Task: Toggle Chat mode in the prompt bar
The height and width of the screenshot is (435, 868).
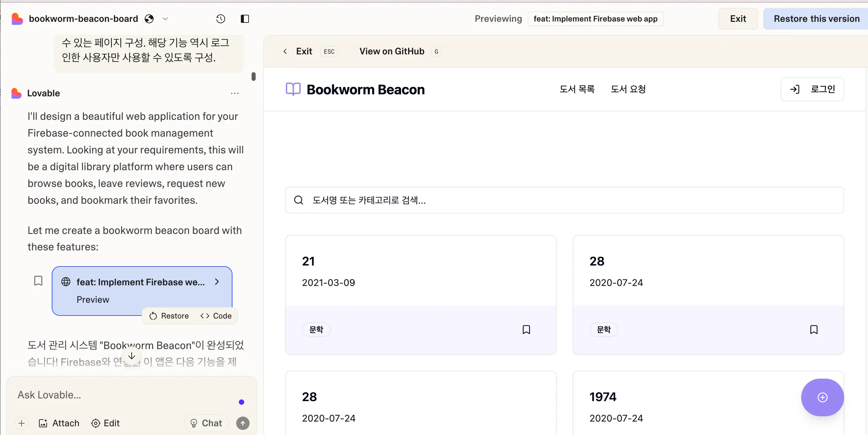Action: tap(207, 423)
